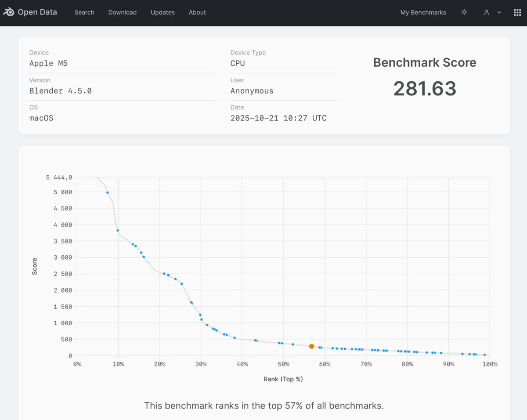Open the apps grid menu icon
Screen dimensions: 527x420
[x=517, y=12]
